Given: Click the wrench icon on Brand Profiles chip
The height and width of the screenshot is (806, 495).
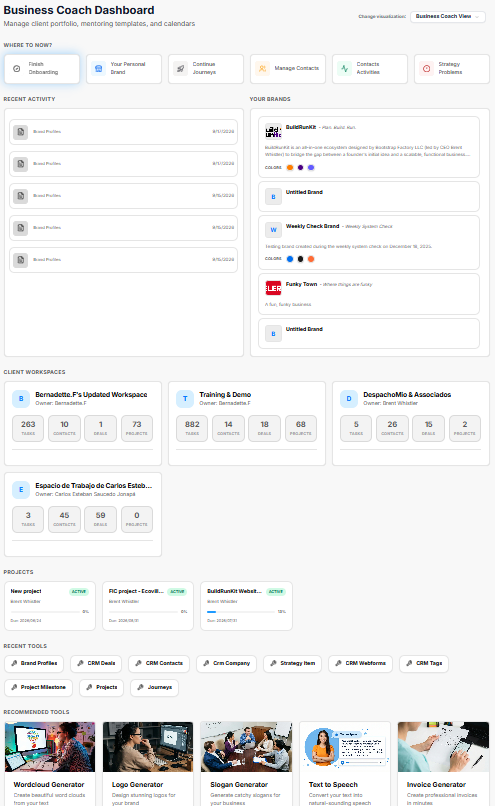Looking at the screenshot, I should (x=14, y=663).
